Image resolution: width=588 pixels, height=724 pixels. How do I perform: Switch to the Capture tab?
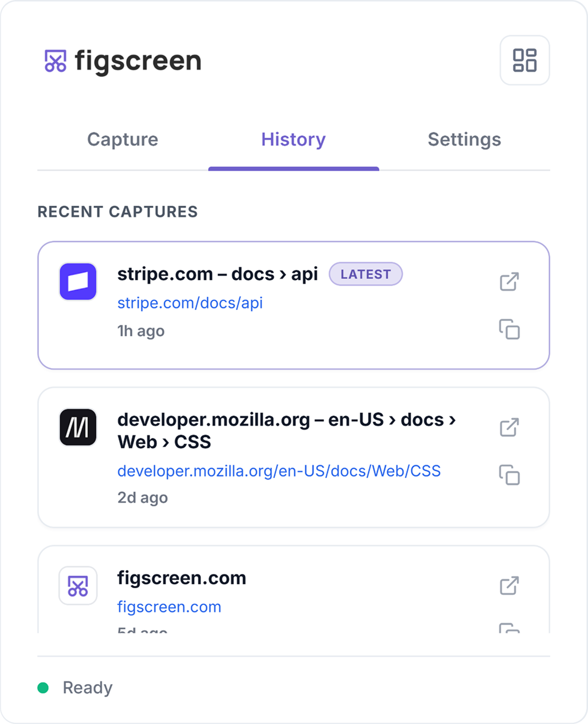click(x=123, y=140)
